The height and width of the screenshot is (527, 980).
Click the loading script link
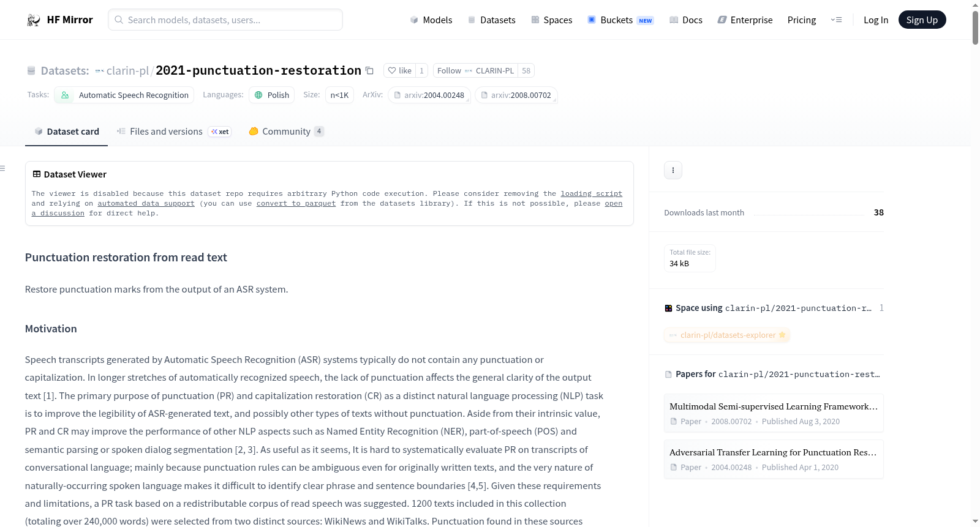point(591,193)
